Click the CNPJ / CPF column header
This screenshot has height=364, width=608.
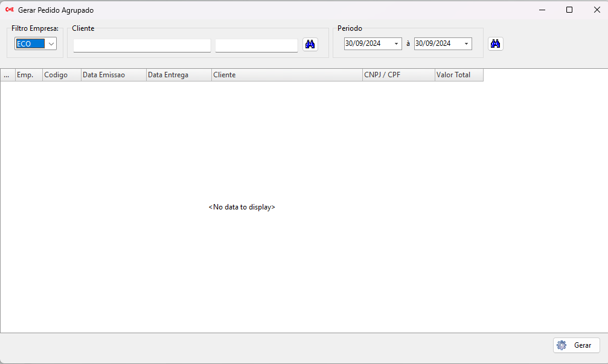point(398,75)
